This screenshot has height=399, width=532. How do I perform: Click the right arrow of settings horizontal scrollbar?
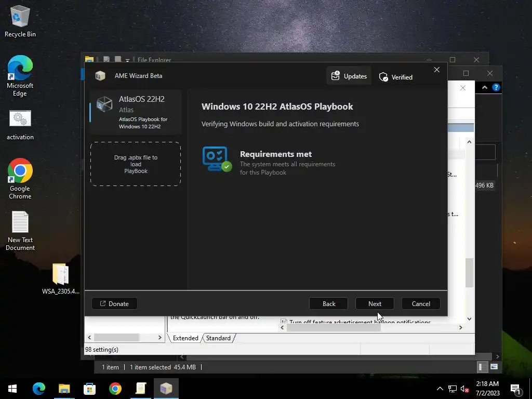point(460,327)
